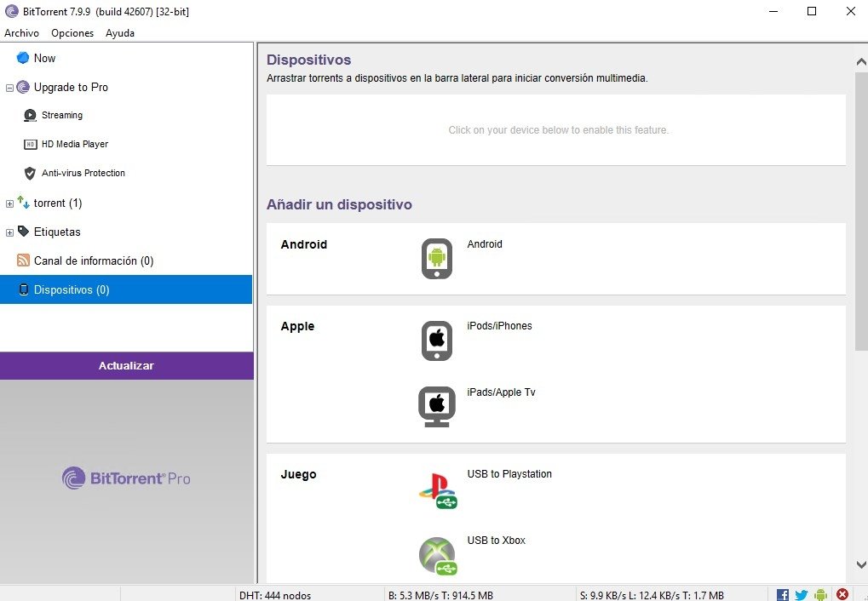Screen dimensions: 868x601
Task: Click the BitTorrent Pro banner
Action: point(126,478)
